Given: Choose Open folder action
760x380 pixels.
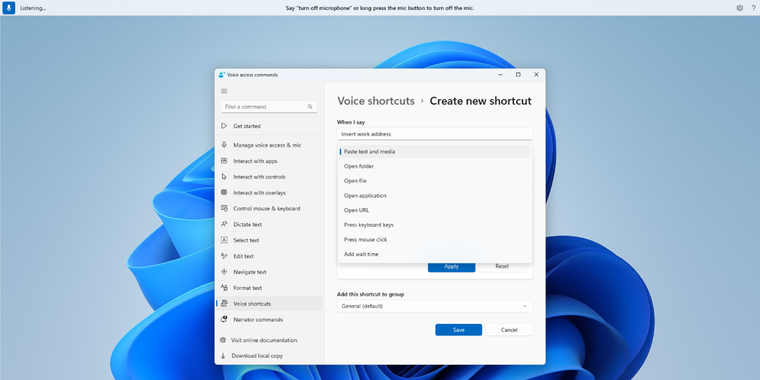Looking at the screenshot, I should click(x=435, y=166).
